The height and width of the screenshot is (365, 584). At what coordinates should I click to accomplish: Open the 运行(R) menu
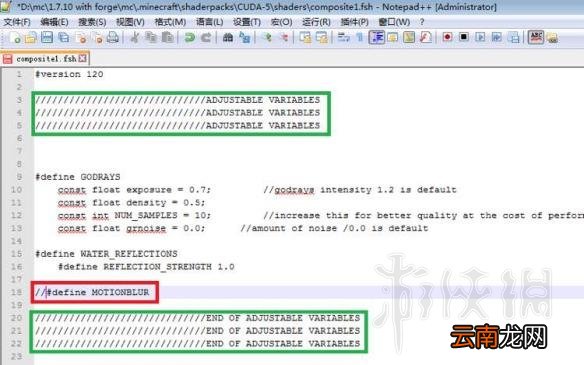click(316, 22)
